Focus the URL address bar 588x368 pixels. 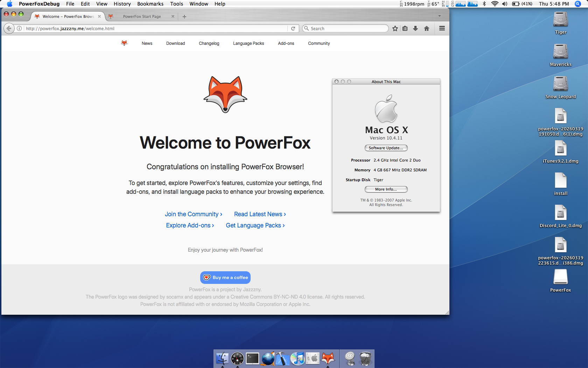156,28
